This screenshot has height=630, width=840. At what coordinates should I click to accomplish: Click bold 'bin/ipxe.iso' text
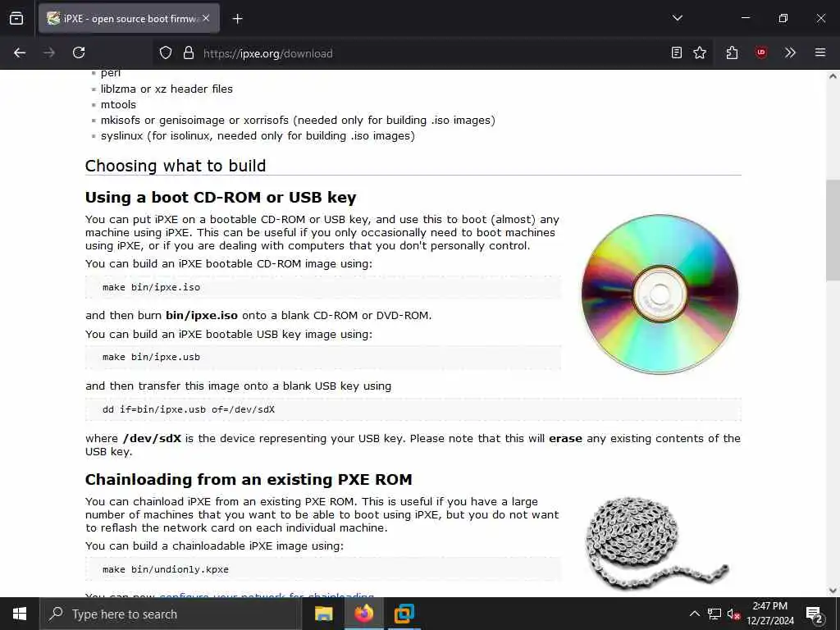tap(202, 315)
